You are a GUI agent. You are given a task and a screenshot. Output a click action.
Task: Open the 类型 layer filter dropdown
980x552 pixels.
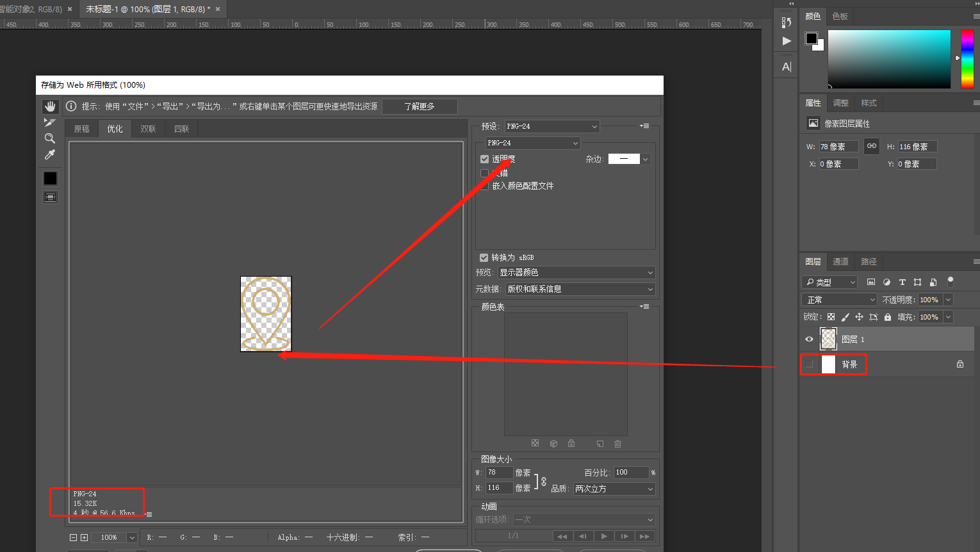pos(829,282)
